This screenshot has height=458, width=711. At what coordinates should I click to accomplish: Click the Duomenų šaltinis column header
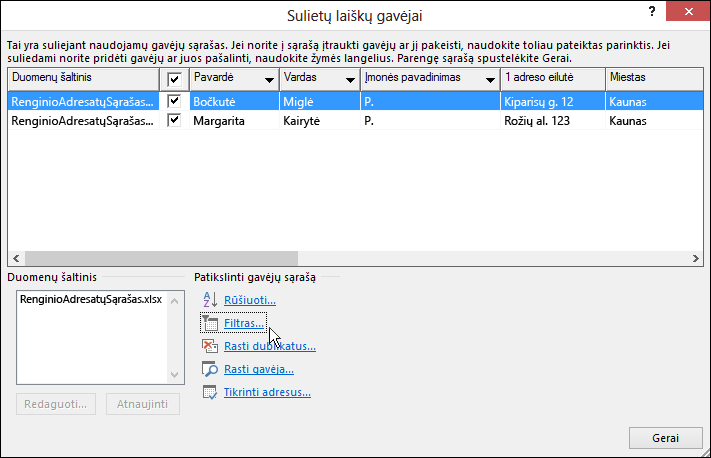(x=83, y=79)
